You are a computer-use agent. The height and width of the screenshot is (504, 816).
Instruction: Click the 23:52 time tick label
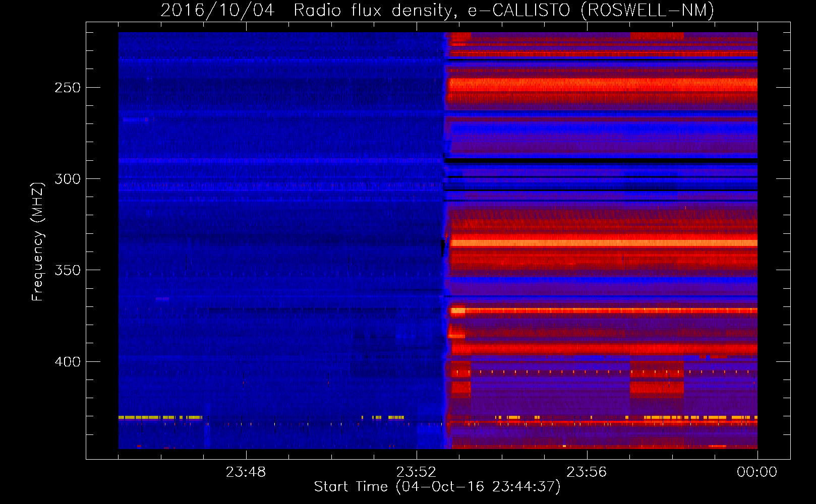[x=416, y=472]
